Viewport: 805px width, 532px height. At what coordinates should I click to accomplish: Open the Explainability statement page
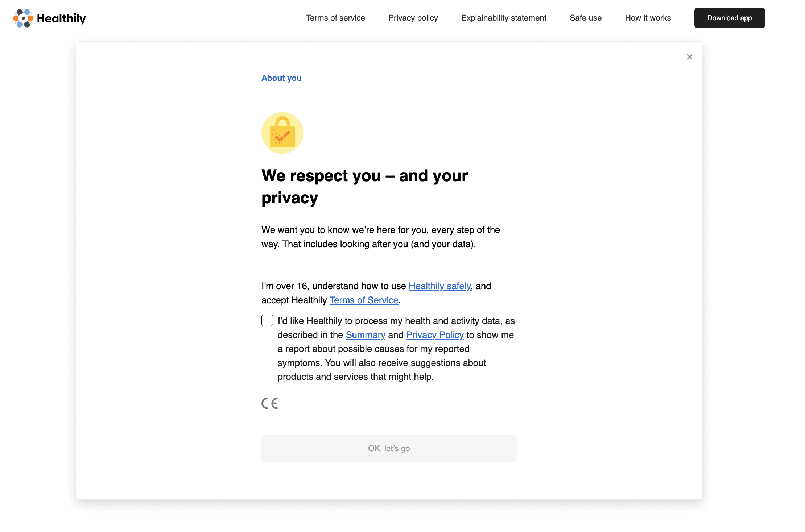tap(504, 18)
